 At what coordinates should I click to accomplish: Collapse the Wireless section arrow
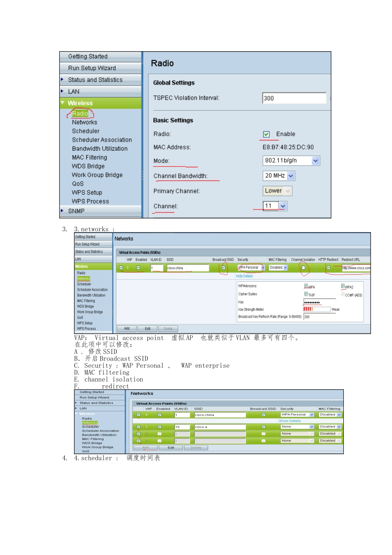pyautogui.click(x=63, y=103)
